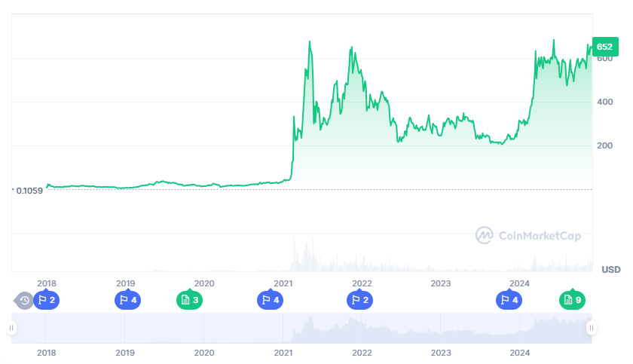Image resolution: width=633 pixels, height=364 pixels.
Task: Click the 2021 price peak on the chart line
Action: [x=310, y=42]
